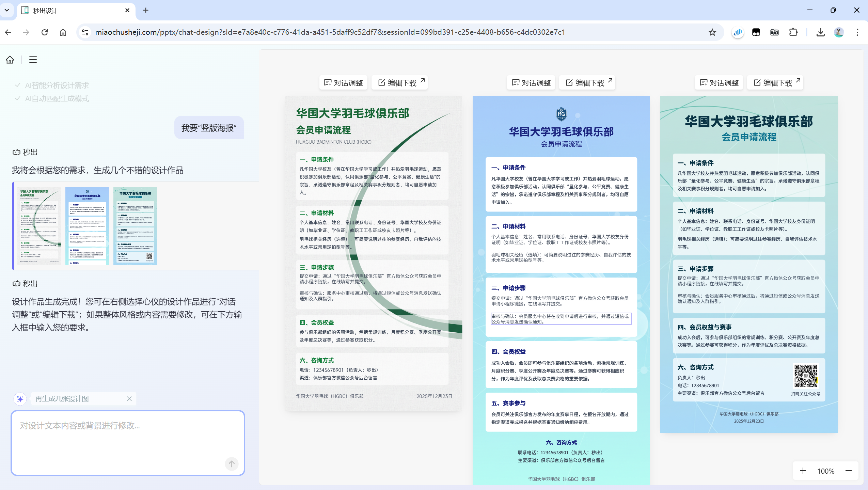Open the browser downloads icon
The image size is (868, 490).
(820, 32)
